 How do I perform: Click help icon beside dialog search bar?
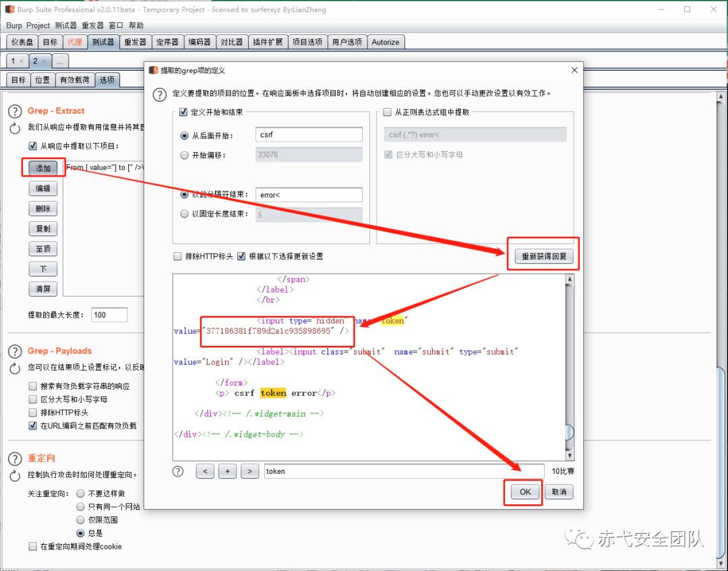(x=178, y=471)
